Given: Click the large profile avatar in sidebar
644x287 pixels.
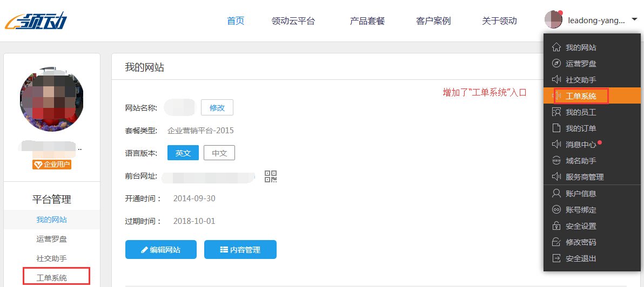Looking at the screenshot, I should click(51, 100).
